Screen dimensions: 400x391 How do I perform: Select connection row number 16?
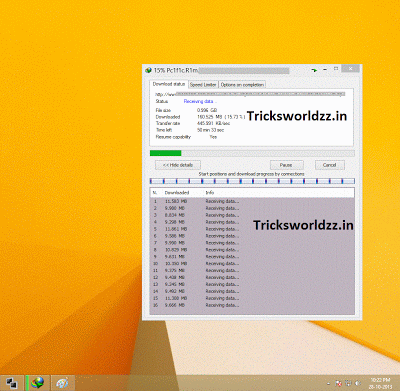(252, 305)
